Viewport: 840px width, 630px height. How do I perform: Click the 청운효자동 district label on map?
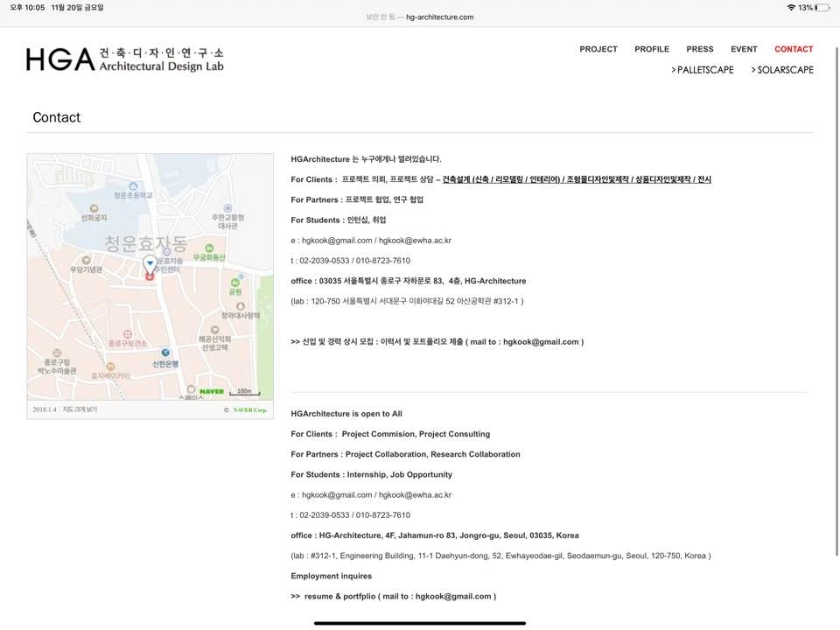[146, 243]
